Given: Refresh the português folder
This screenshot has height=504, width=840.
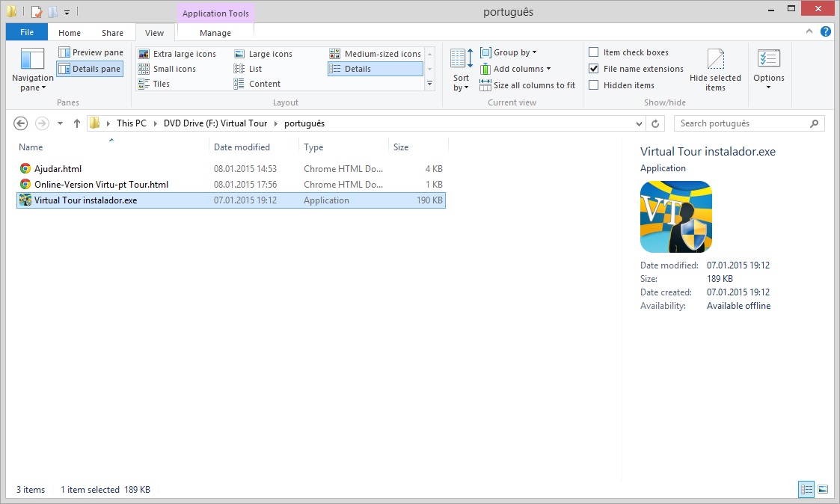Looking at the screenshot, I should 655,123.
